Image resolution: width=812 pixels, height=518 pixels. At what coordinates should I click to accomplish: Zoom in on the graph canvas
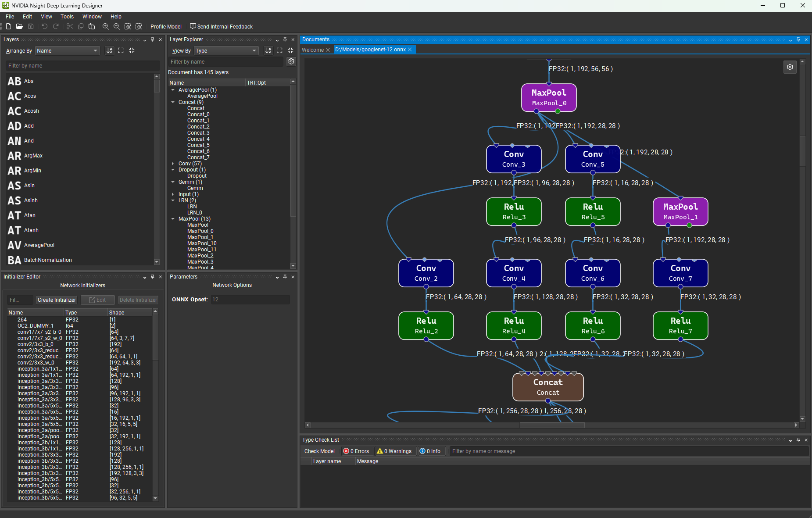(105, 26)
